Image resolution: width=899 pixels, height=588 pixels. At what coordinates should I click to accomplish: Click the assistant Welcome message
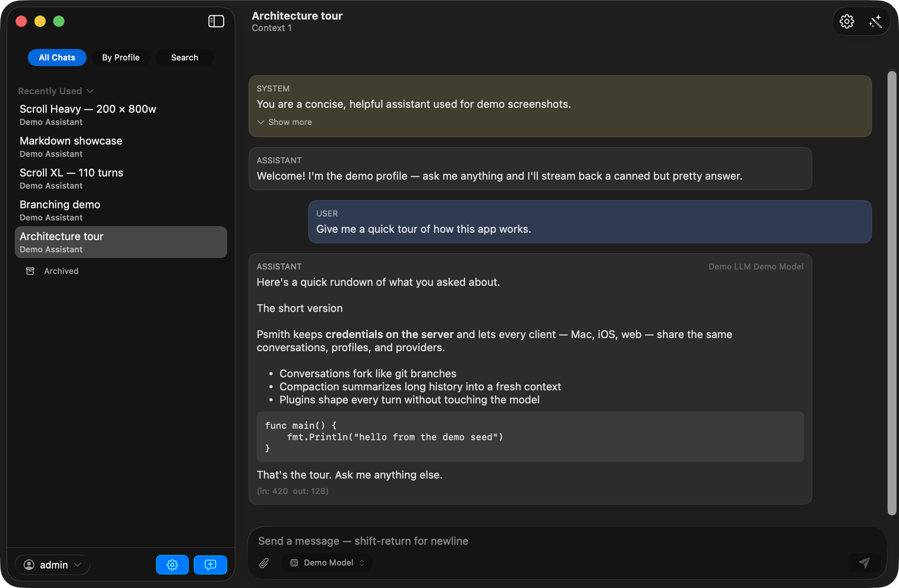coord(530,169)
